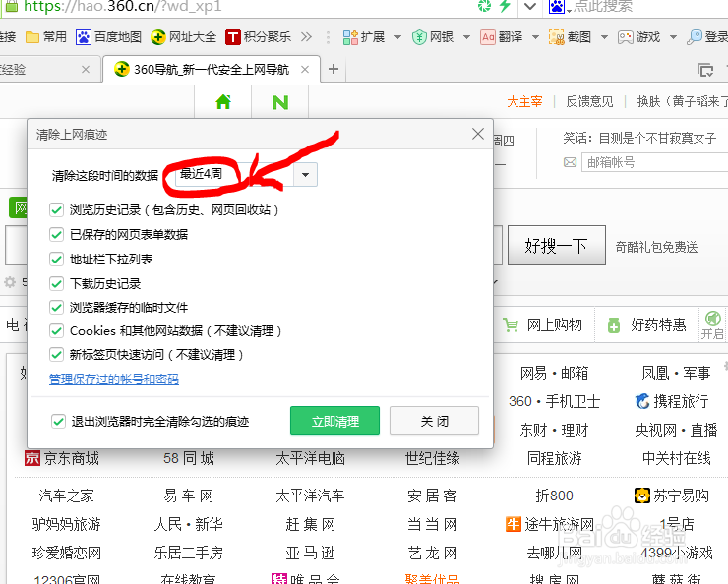The image size is (728, 584).
Task: Open the 京东商城 link
Action: (62, 459)
